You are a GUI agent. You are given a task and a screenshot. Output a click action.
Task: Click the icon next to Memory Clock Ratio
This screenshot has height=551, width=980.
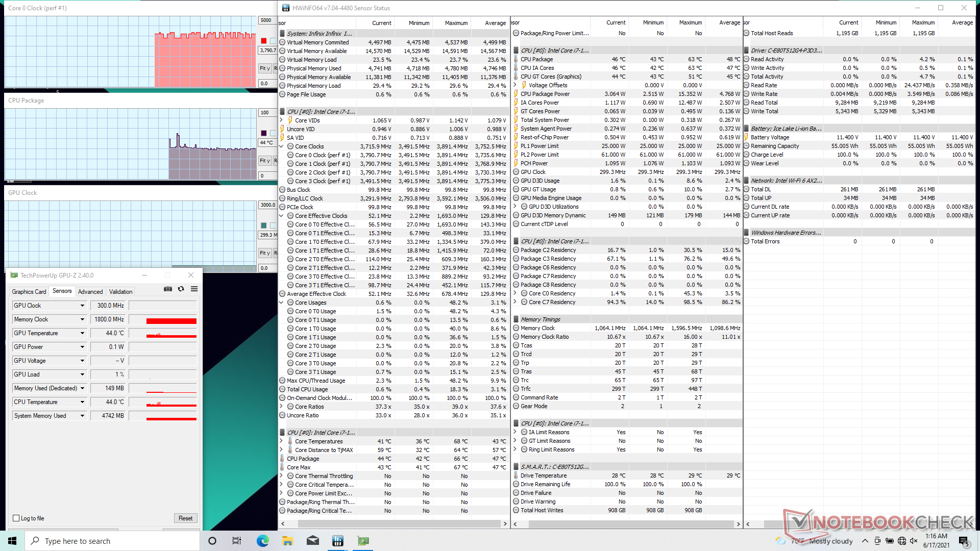tap(516, 337)
